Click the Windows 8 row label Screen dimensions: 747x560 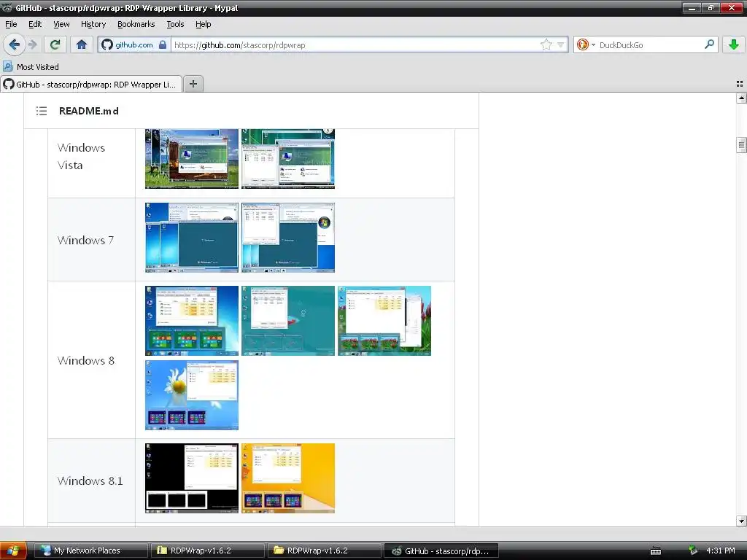click(86, 360)
